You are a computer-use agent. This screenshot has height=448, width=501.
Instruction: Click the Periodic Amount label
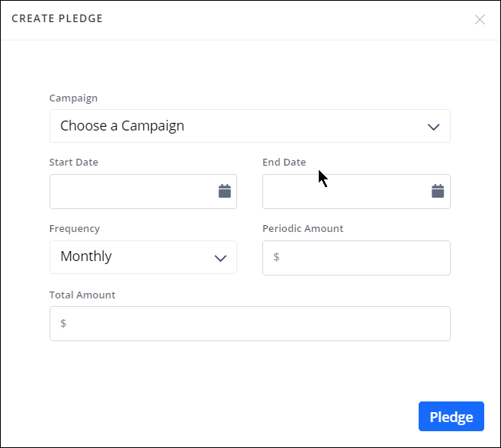coord(303,228)
